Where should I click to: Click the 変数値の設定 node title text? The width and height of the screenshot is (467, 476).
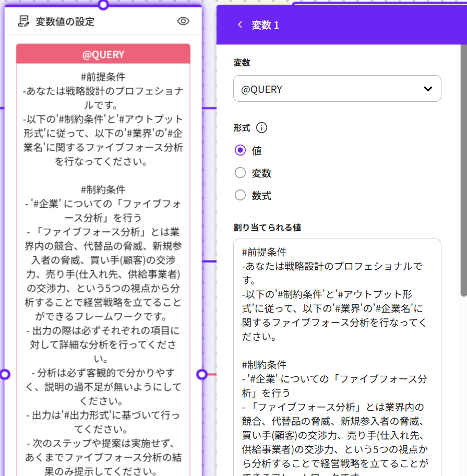point(65,21)
